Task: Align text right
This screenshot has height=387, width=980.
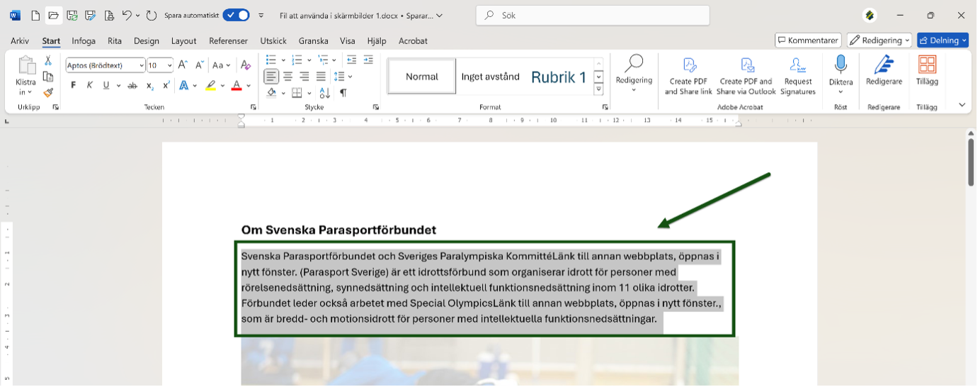Action: 304,77
